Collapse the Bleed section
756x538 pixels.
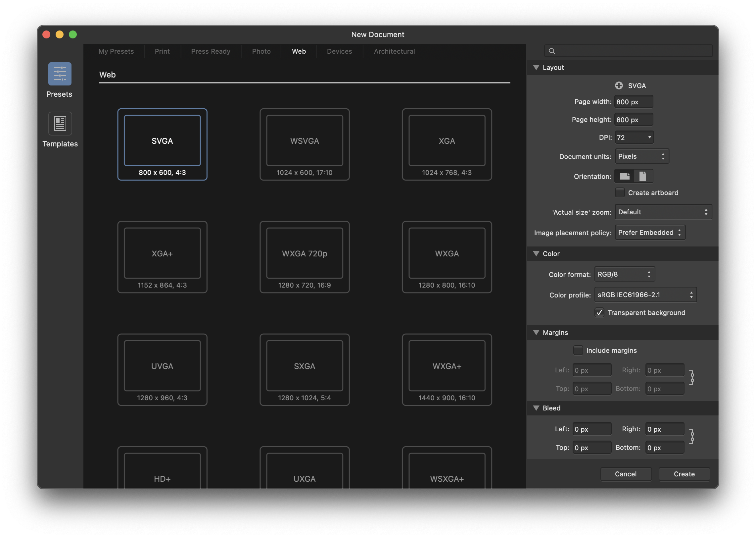tap(536, 408)
